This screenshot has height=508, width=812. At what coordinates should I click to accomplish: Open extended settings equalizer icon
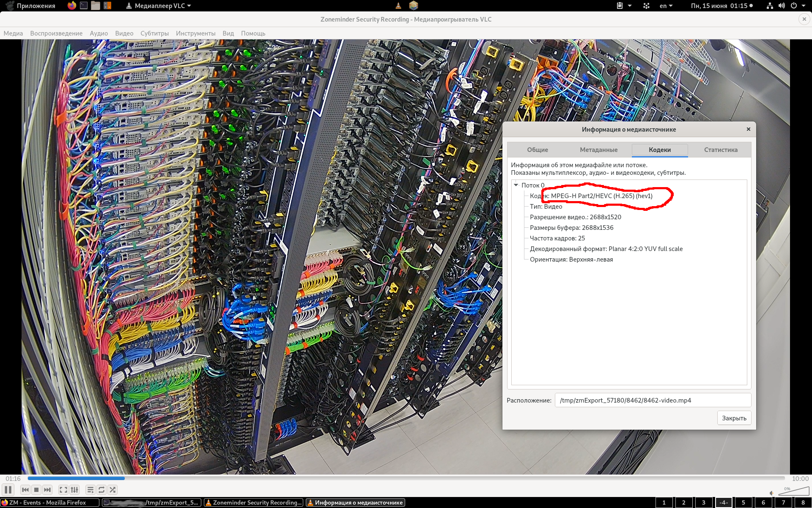(74, 490)
